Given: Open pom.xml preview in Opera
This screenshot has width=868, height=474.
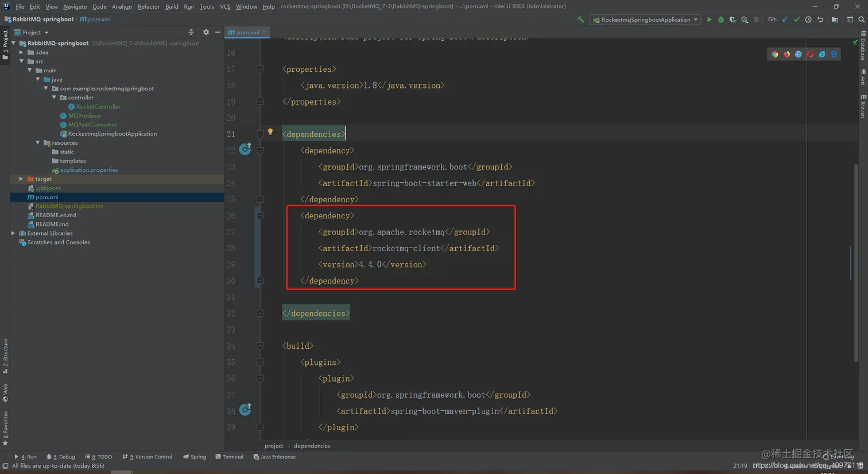Looking at the screenshot, I should click(810, 54).
